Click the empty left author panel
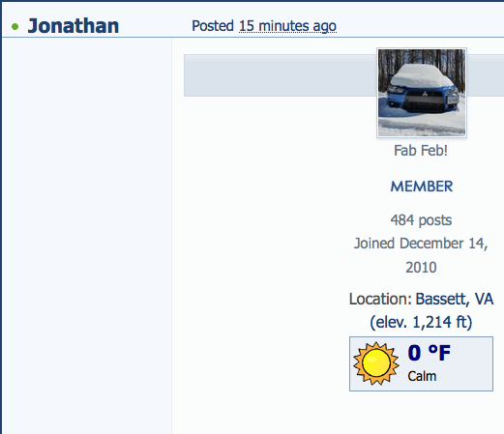 87,236
